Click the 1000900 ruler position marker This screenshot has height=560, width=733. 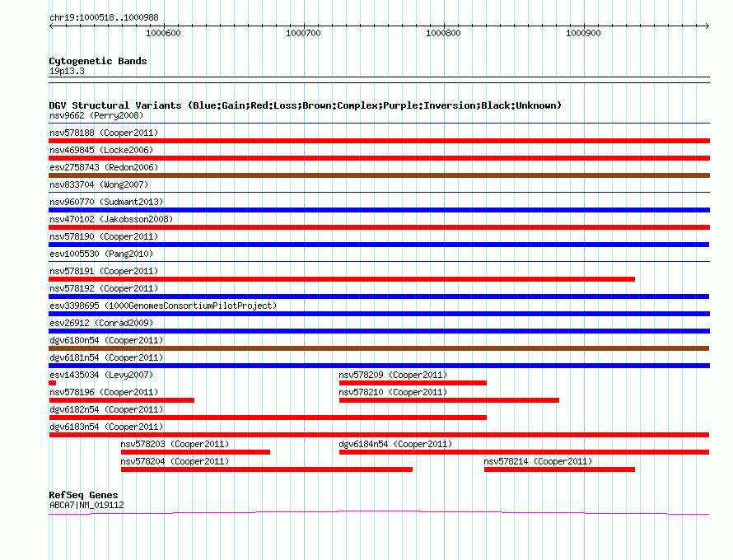[583, 33]
